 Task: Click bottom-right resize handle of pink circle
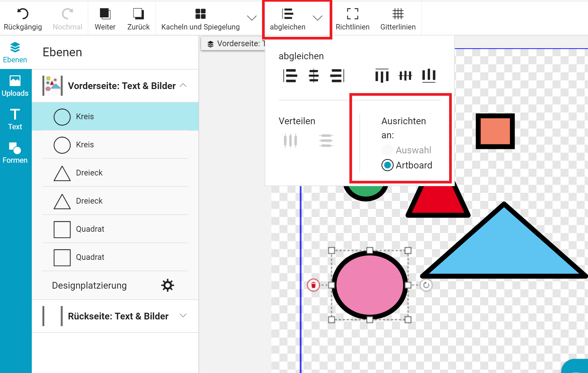(408, 319)
